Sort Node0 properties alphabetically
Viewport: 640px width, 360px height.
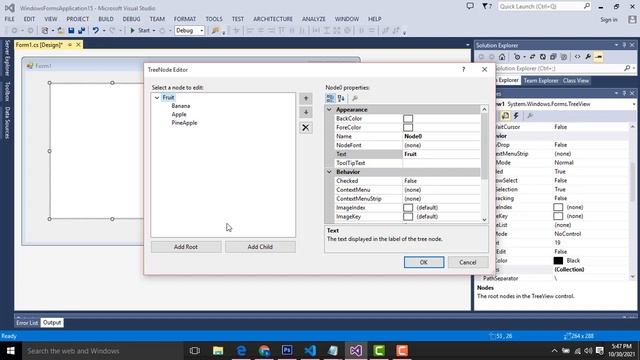[341, 98]
